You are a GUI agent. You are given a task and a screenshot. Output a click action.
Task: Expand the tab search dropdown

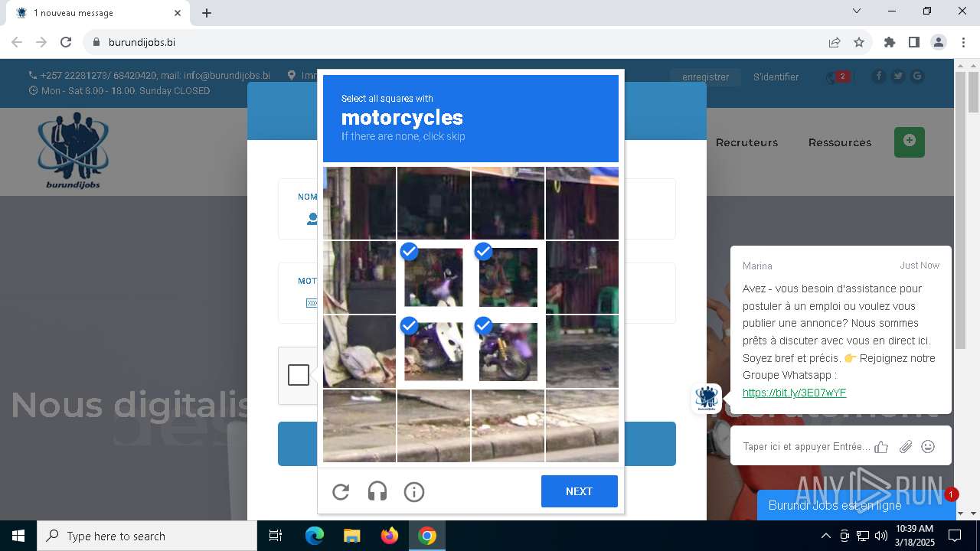point(857,11)
